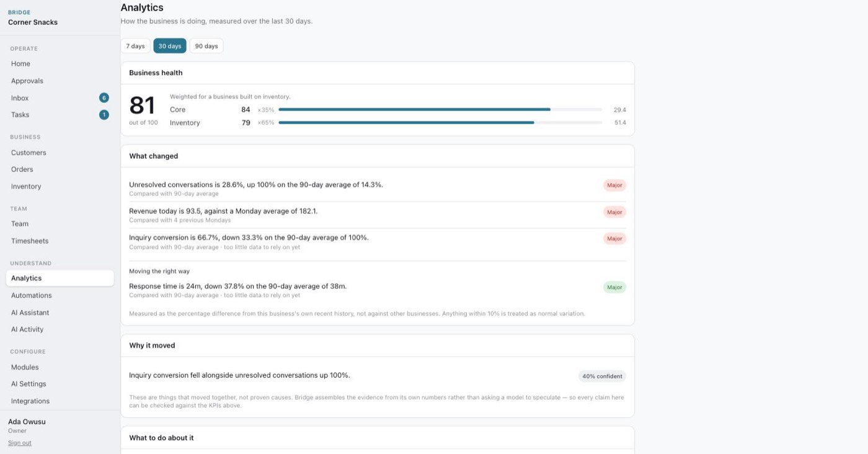
Task: Click the Corner Snacks business name
Action: (33, 22)
